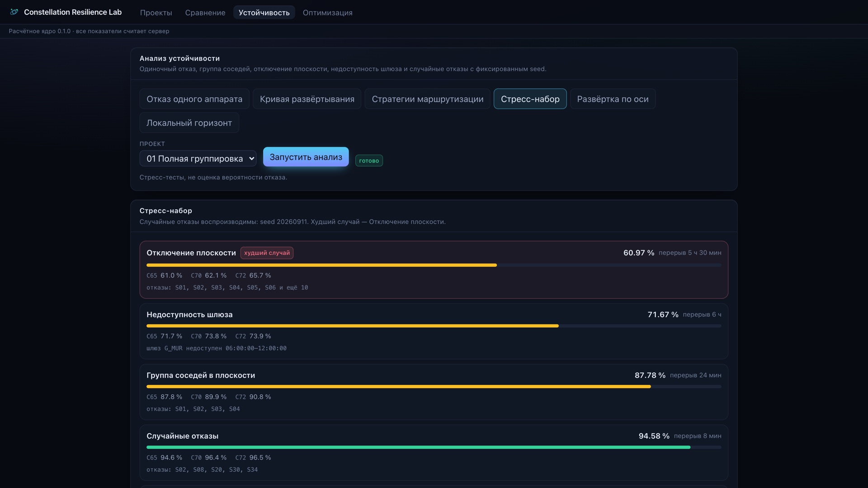Screen dimensions: 868x488
Task: Choose the Отказ одного аппарата analysis mode
Action: pyautogui.click(x=194, y=99)
